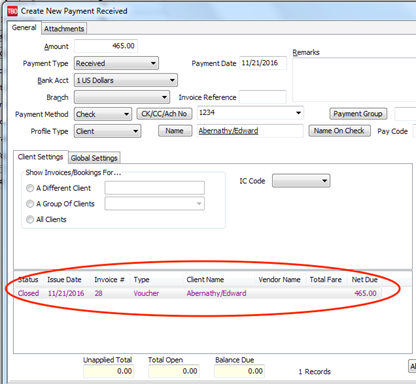Click the 465.00 net due cell
416x384 pixels.
[x=365, y=293]
